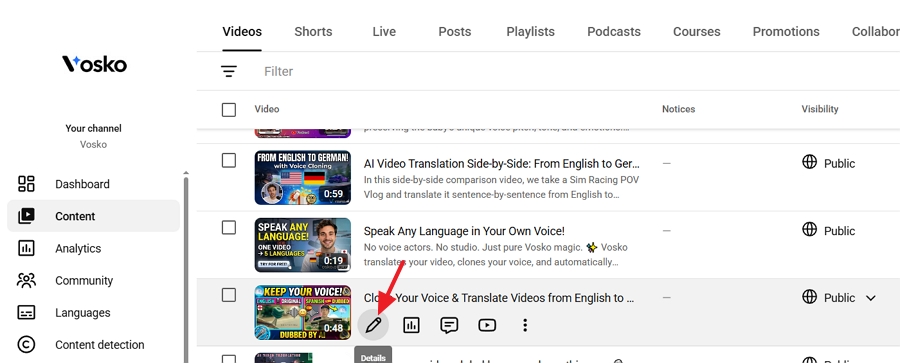Open Details with the pencil icon
The height and width of the screenshot is (363, 900).
pyautogui.click(x=373, y=325)
